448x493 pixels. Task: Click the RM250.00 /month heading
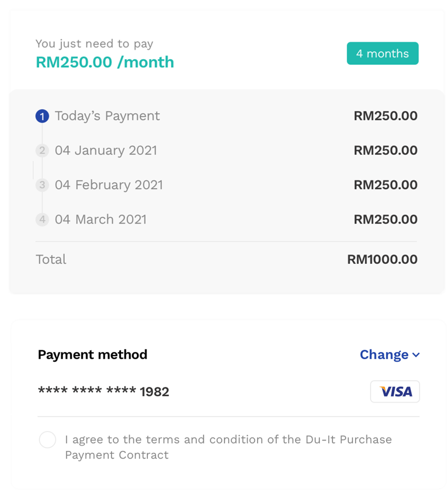[x=105, y=62]
